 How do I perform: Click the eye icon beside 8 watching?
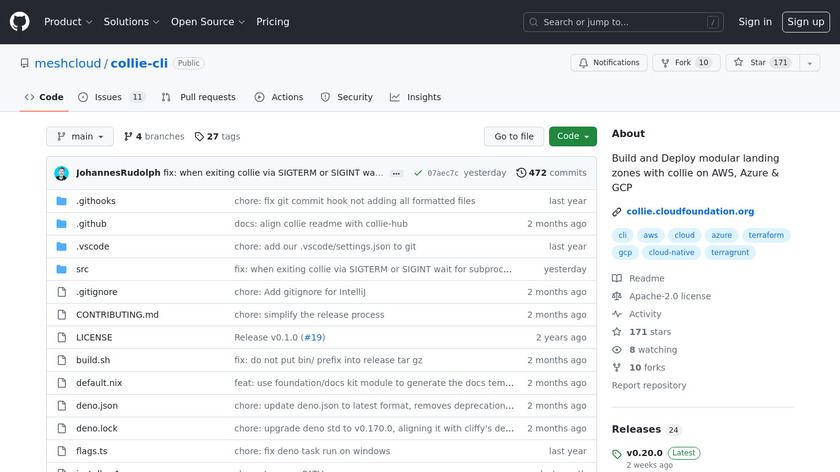[617, 350]
